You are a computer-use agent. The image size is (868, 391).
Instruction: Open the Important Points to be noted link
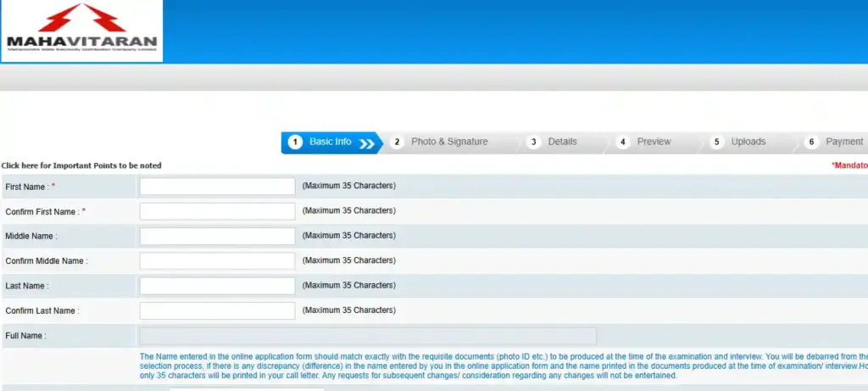point(81,165)
